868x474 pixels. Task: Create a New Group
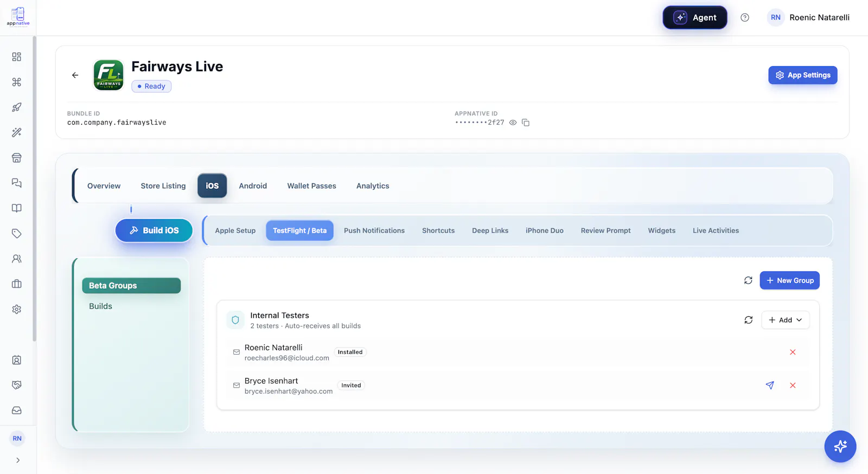pos(789,280)
